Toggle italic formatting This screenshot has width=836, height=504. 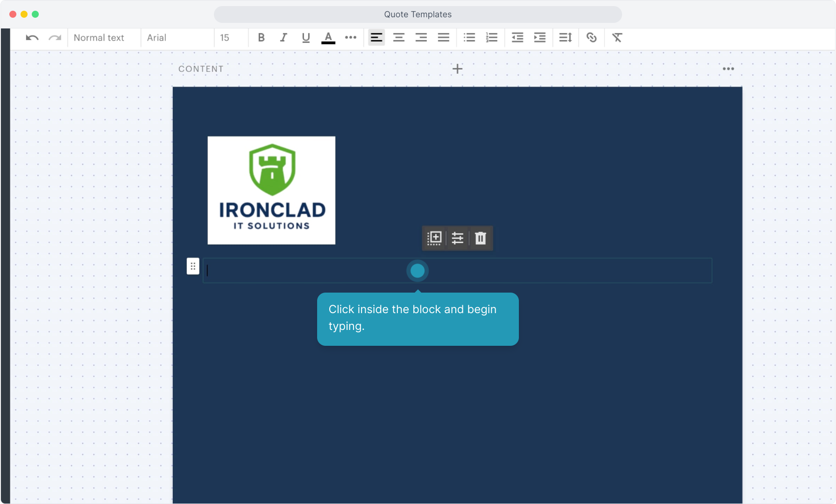(x=283, y=38)
